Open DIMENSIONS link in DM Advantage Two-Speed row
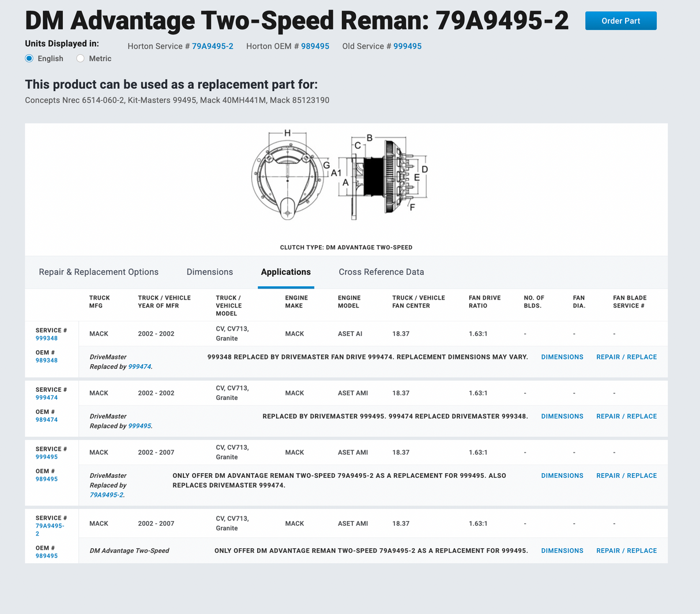Screen dimensions: 700x614 pos(562,551)
